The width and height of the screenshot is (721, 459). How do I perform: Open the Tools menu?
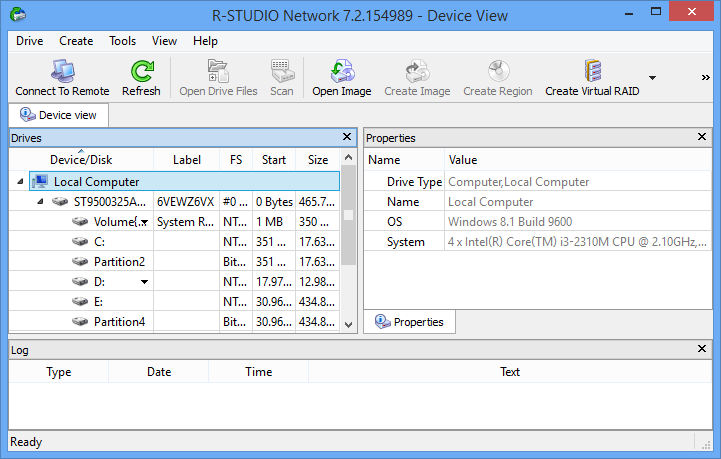click(x=122, y=41)
